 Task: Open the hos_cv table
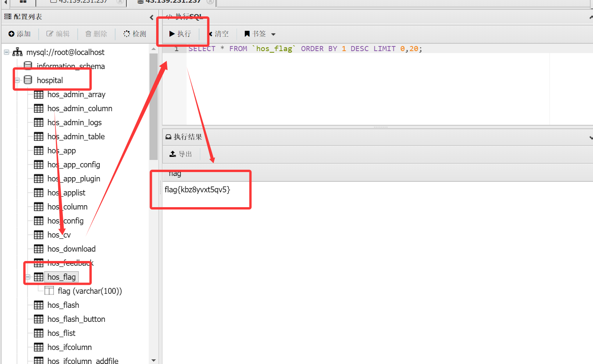click(59, 235)
